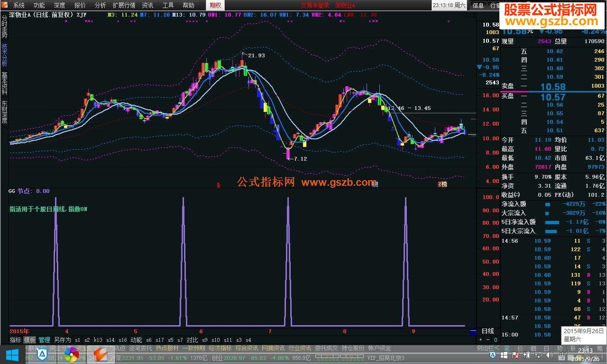The width and height of the screenshot is (607, 364).
Task: Click the 卖盘 label
Action: [x=507, y=86]
